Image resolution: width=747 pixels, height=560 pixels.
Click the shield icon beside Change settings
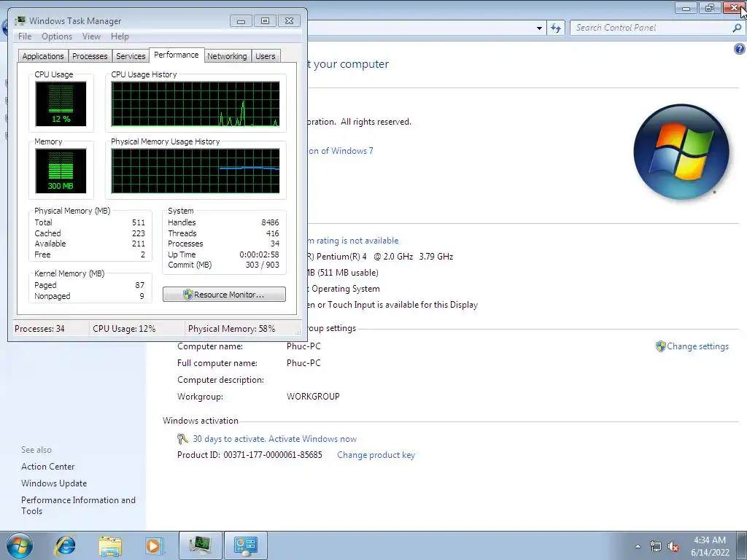[660, 346]
